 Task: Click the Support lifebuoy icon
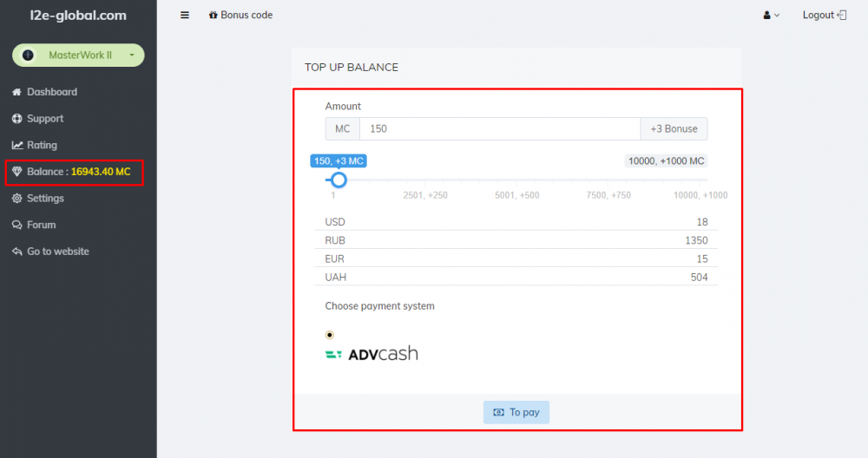17,119
